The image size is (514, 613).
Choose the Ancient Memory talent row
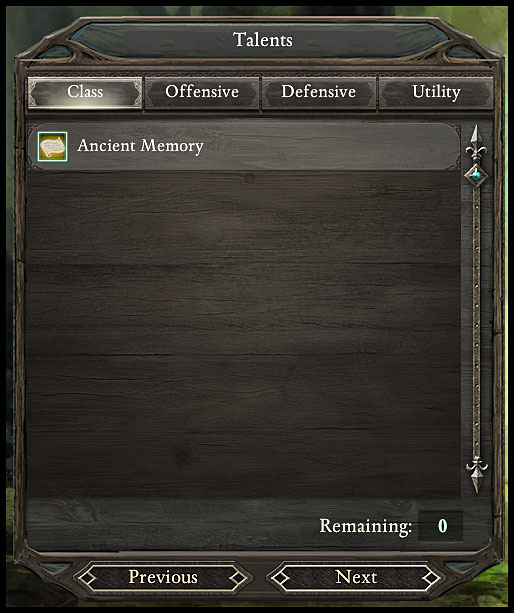244,147
